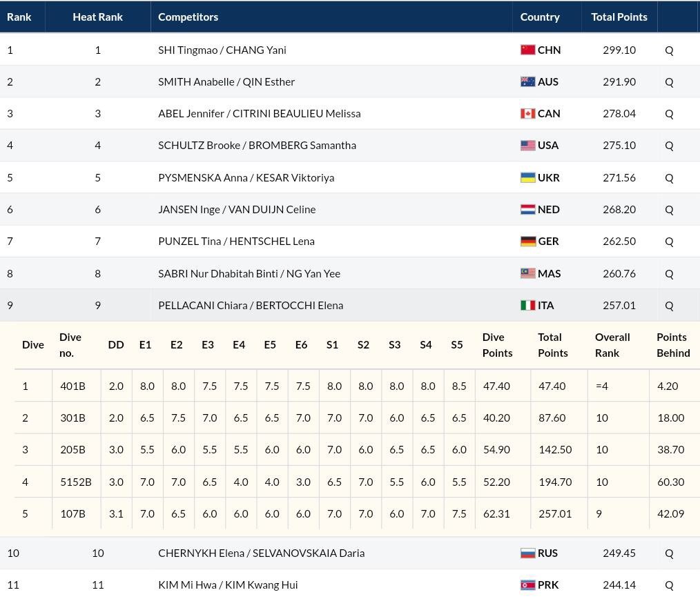This screenshot has width=700, height=599.
Task: Collapse the PELLACANI / BERTOCCHI dive details row
Action: coord(250,305)
